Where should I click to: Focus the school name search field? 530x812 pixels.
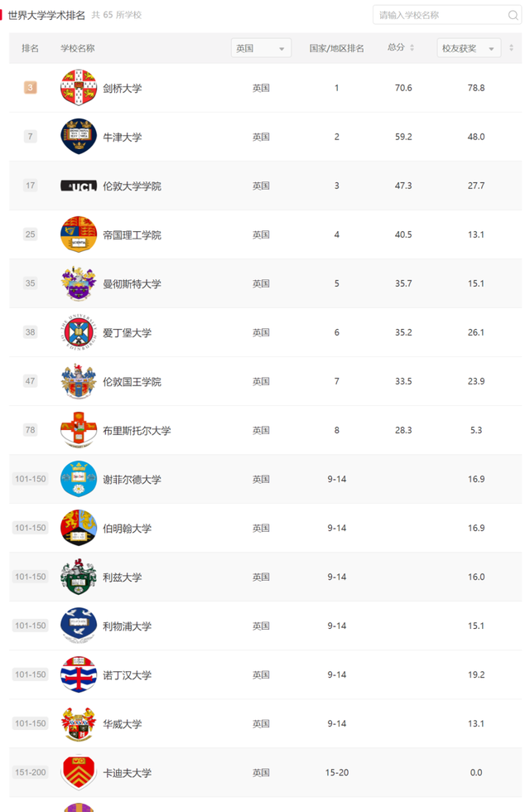pos(439,15)
